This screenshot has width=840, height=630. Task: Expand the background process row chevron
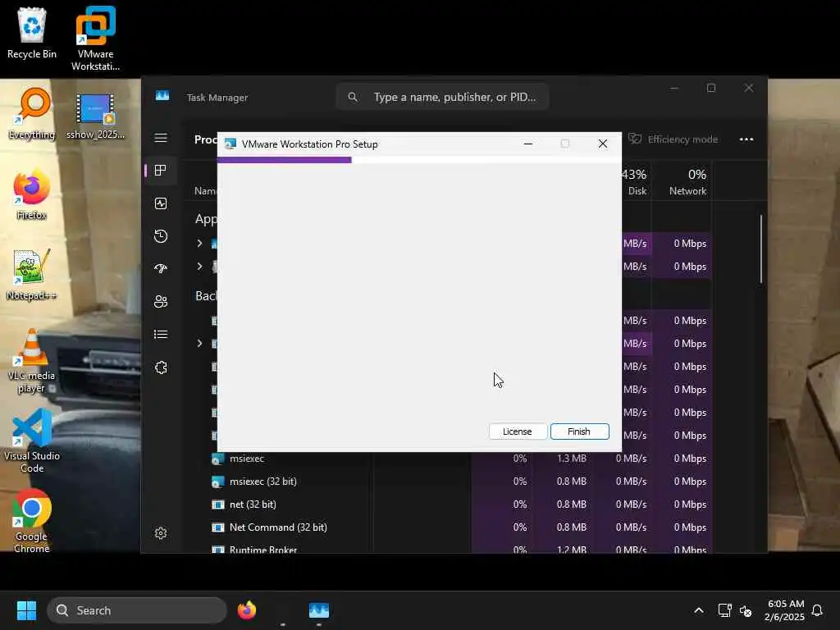pos(200,344)
